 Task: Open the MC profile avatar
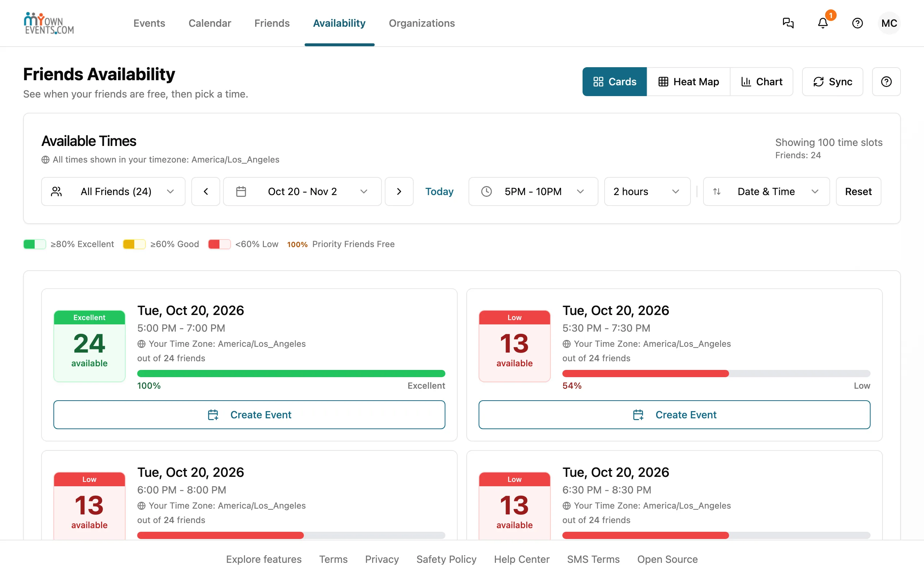[889, 23]
